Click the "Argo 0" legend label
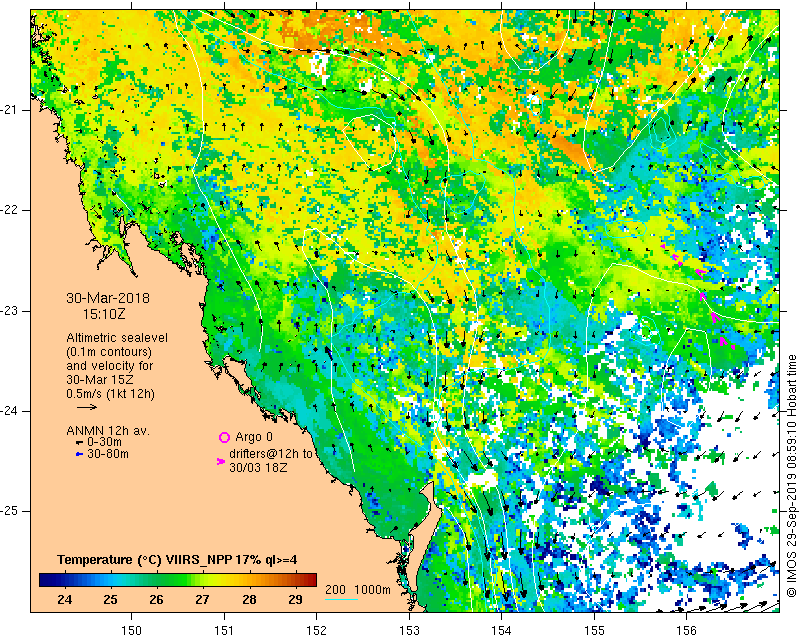 pos(254,437)
